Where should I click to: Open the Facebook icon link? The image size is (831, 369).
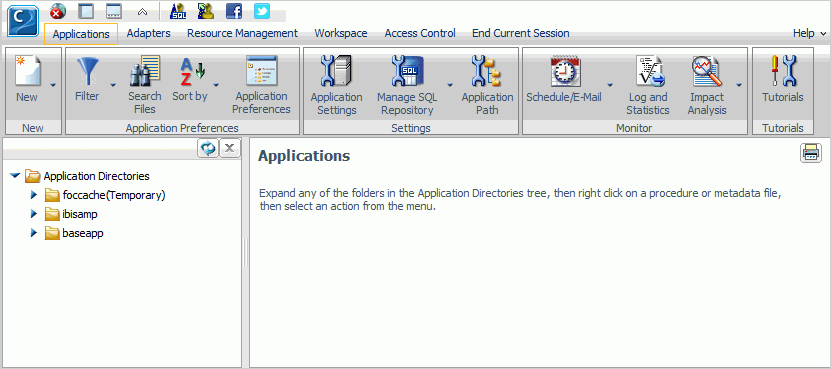point(234,11)
